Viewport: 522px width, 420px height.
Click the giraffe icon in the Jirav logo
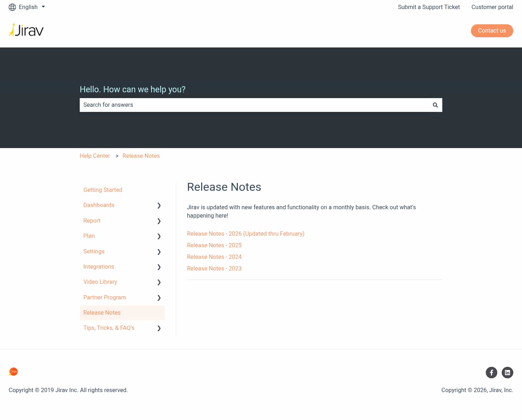pyautogui.click(x=12, y=29)
